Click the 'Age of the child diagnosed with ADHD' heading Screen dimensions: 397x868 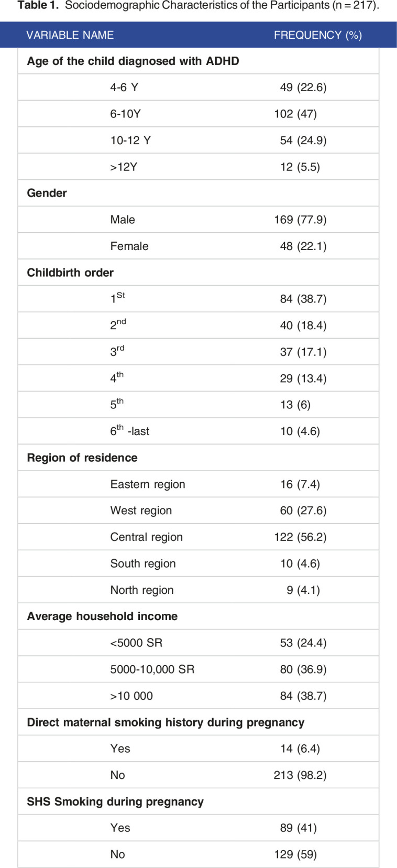click(x=133, y=61)
